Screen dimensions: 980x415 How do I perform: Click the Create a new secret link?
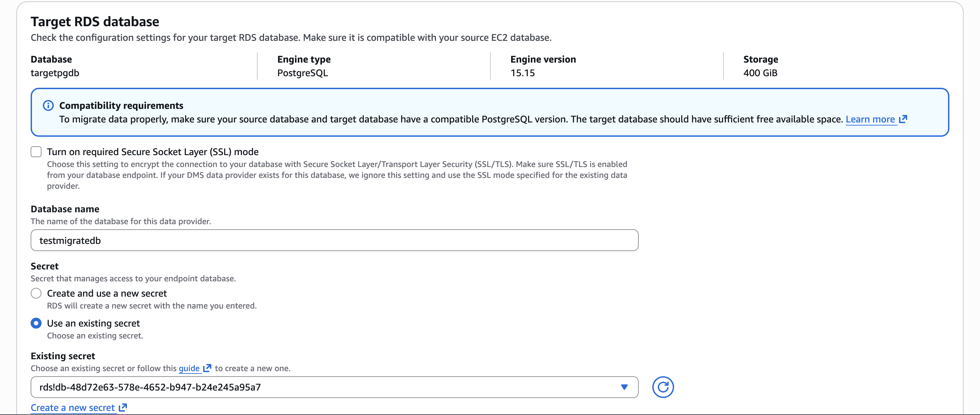pos(73,408)
